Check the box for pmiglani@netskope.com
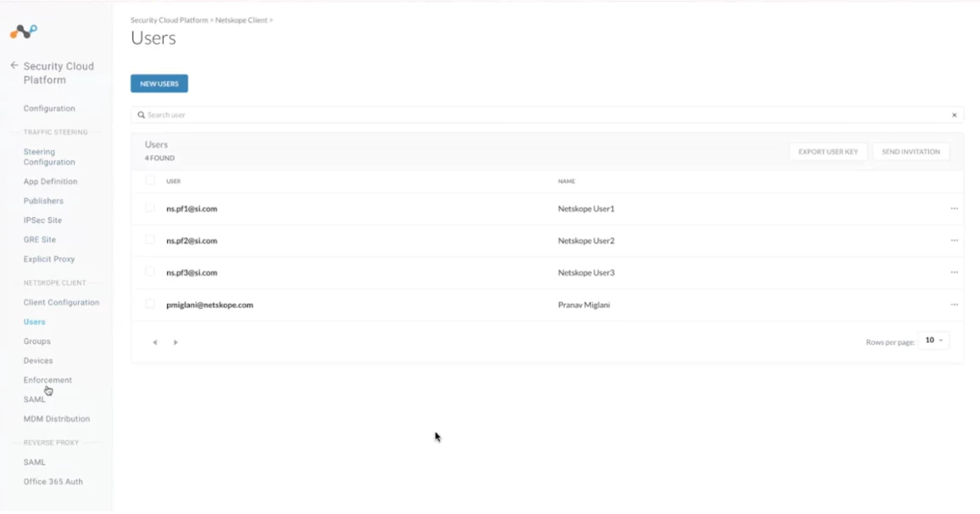The height and width of the screenshot is (514, 980). (150, 304)
